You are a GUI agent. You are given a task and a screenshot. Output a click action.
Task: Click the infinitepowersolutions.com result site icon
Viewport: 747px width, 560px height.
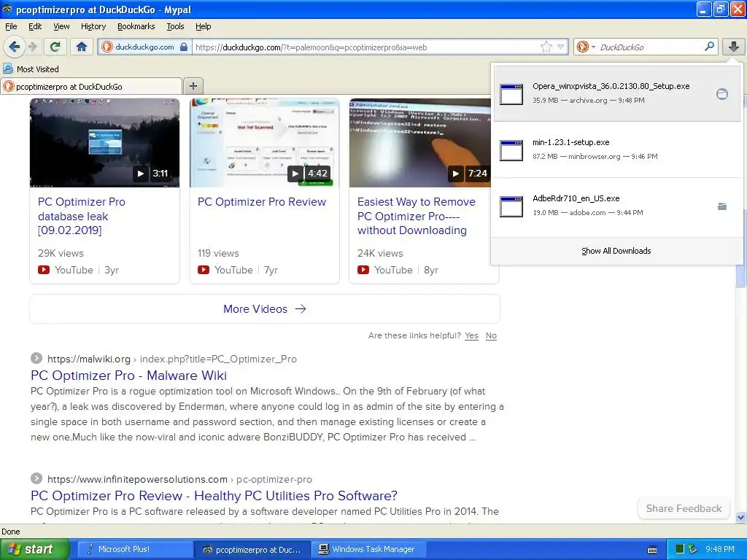point(36,478)
